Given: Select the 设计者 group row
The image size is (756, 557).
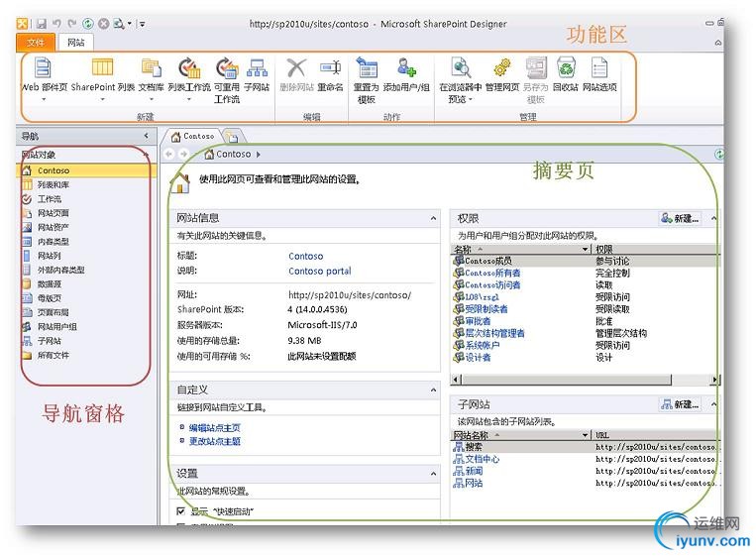Looking at the screenshot, I should point(478,358).
